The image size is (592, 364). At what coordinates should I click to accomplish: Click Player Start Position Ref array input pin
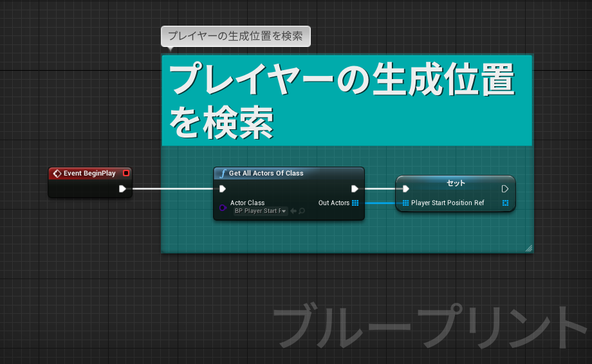[x=406, y=203]
